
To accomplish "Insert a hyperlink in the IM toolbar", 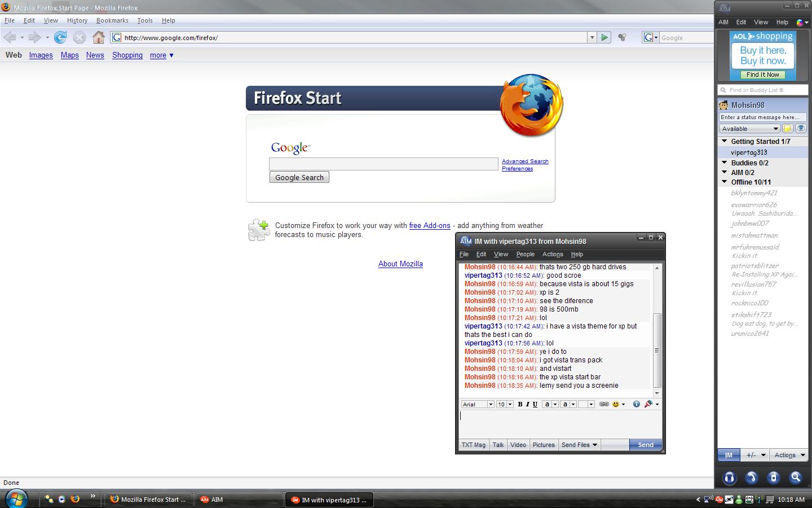I will point(604,404).
